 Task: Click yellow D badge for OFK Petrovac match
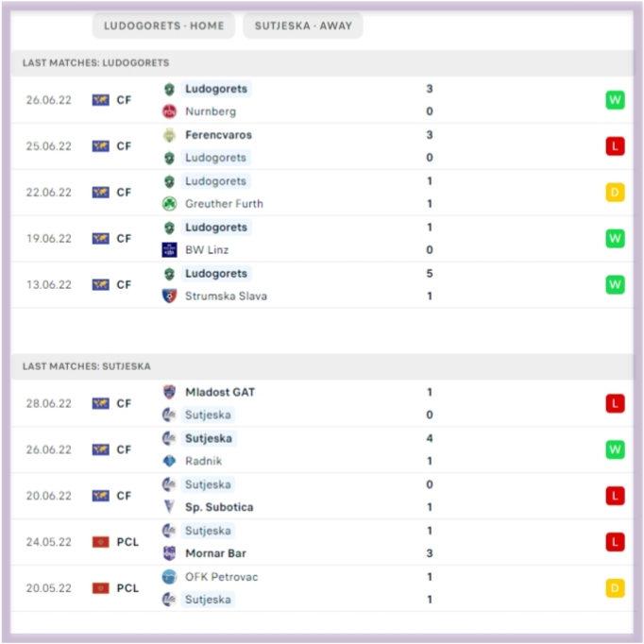pos(615,588)
